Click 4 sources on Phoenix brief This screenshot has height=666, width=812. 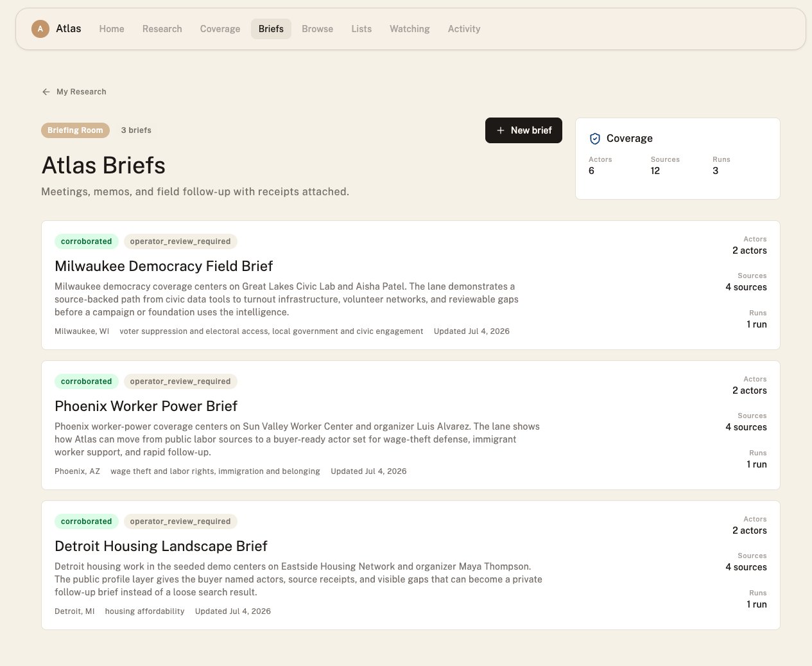tap(746, 427)
